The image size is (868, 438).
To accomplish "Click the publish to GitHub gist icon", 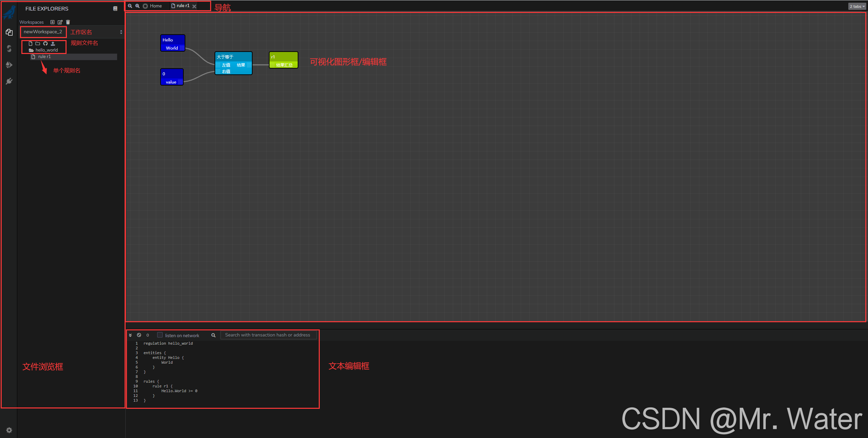I will (x=45, y=43).
